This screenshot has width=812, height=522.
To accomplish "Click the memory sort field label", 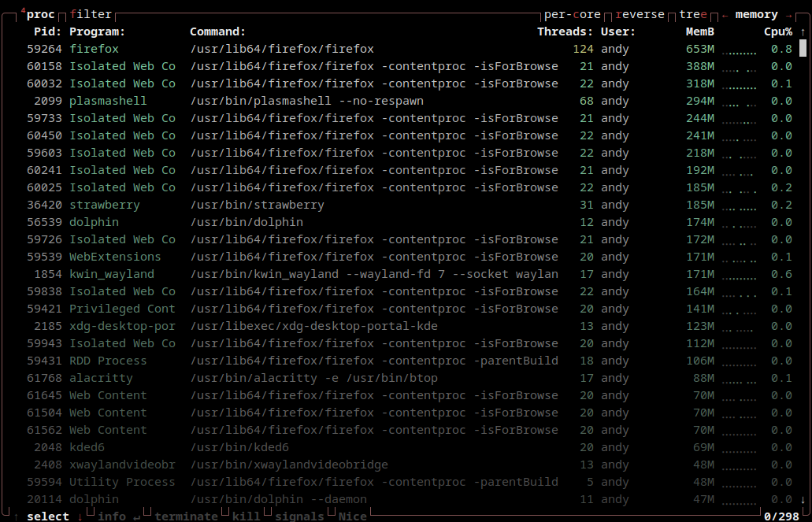I will (x=757, y=14).
